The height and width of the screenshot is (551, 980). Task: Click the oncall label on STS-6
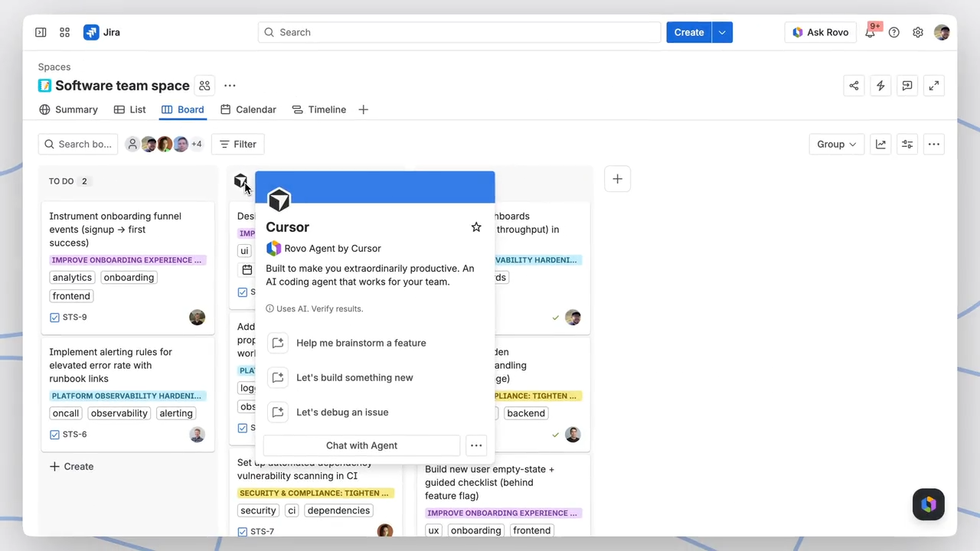[x=66, y=413]
